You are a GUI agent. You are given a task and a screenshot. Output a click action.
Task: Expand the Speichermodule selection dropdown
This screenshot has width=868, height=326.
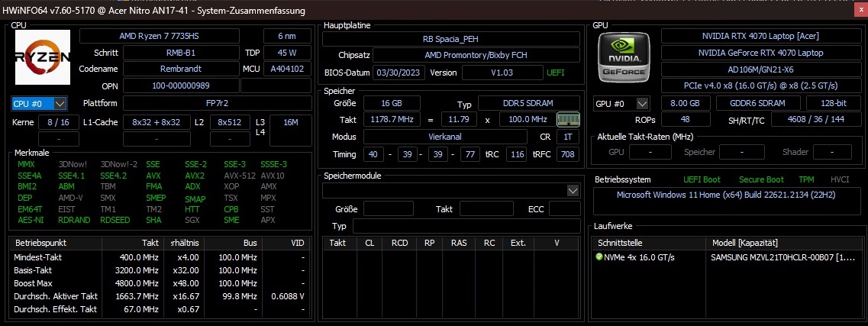pos(451,190)
